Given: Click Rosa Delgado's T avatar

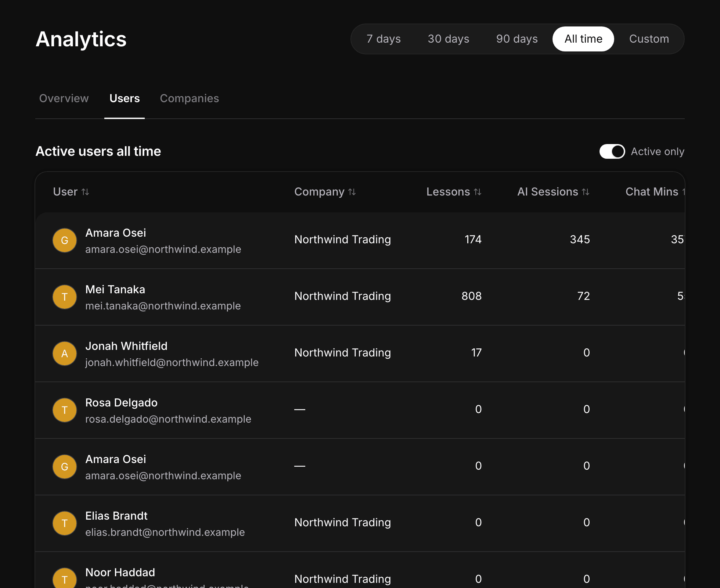Looking at the screenshot, I should pos(65,410).
